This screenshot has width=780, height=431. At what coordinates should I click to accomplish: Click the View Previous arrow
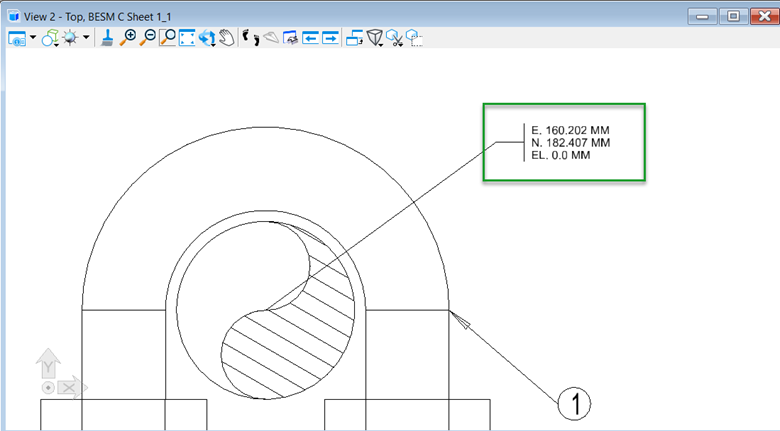pos(310,38)
